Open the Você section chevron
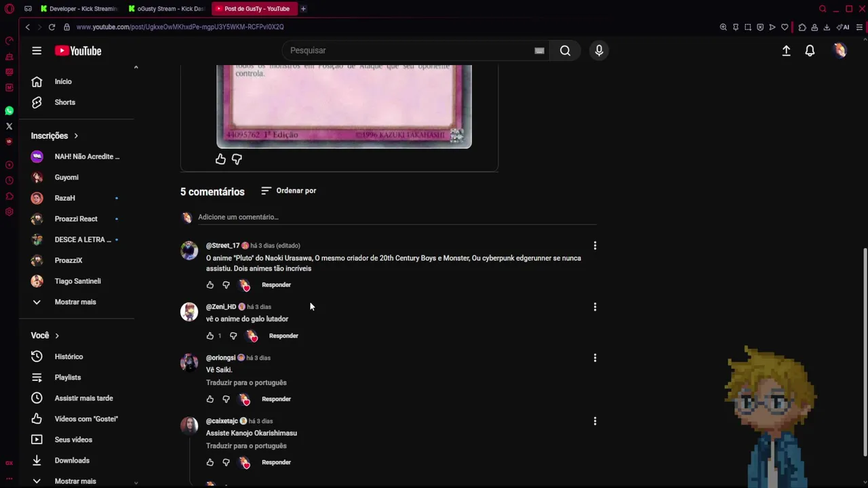The width and height of the screenshot is (868, 488). tap(57, 335)
